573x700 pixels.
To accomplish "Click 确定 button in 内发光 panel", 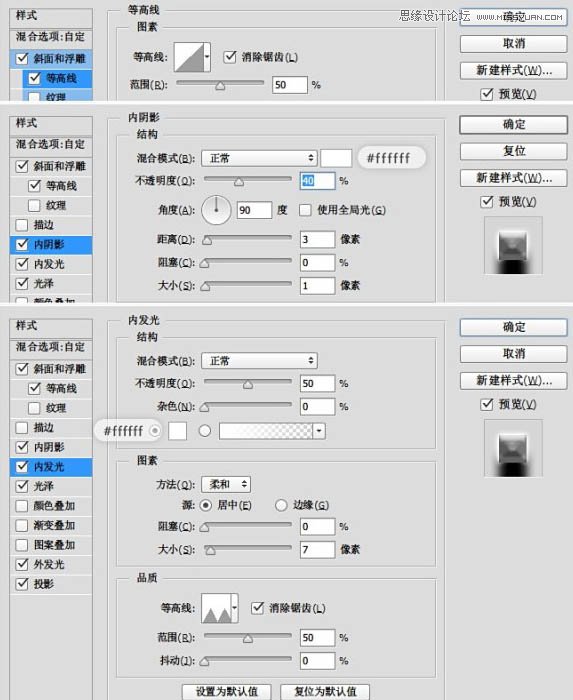I will point(513,327).
